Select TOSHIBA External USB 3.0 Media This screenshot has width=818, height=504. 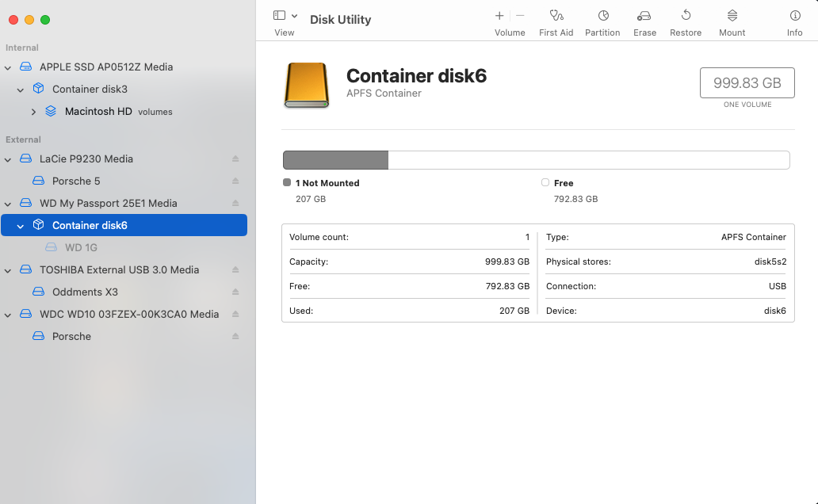coord(119,270)
